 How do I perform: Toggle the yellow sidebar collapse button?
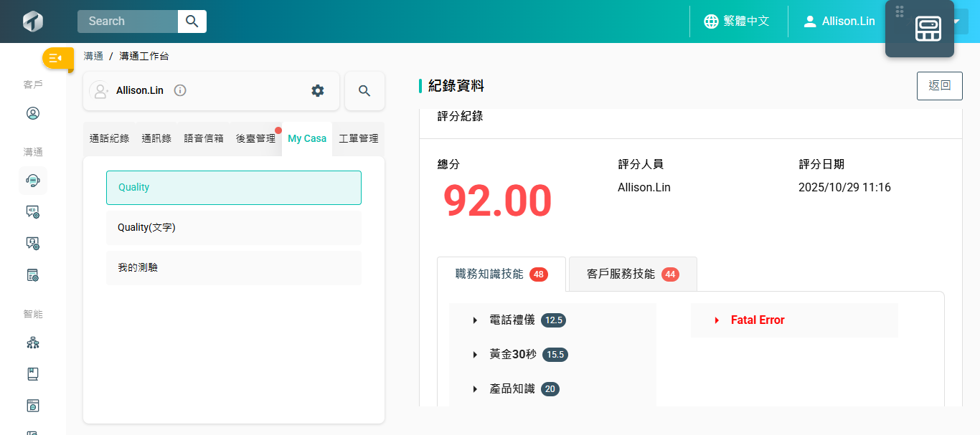click(56, 58)
